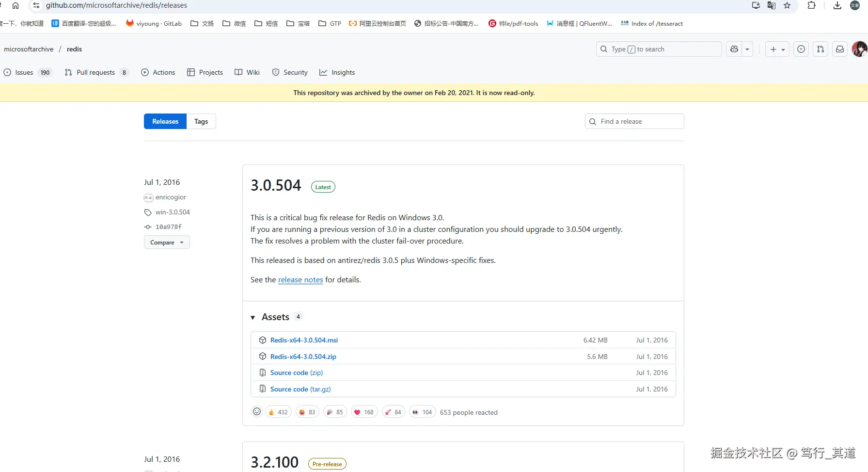
Task: Click the Type / to search box
Action: 659,49
